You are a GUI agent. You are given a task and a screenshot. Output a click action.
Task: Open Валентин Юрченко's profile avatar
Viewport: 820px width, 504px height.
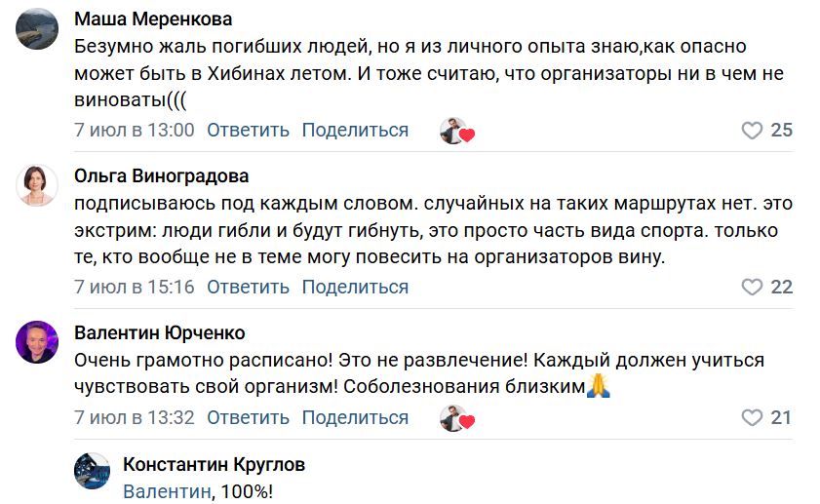tap(37, 342)
